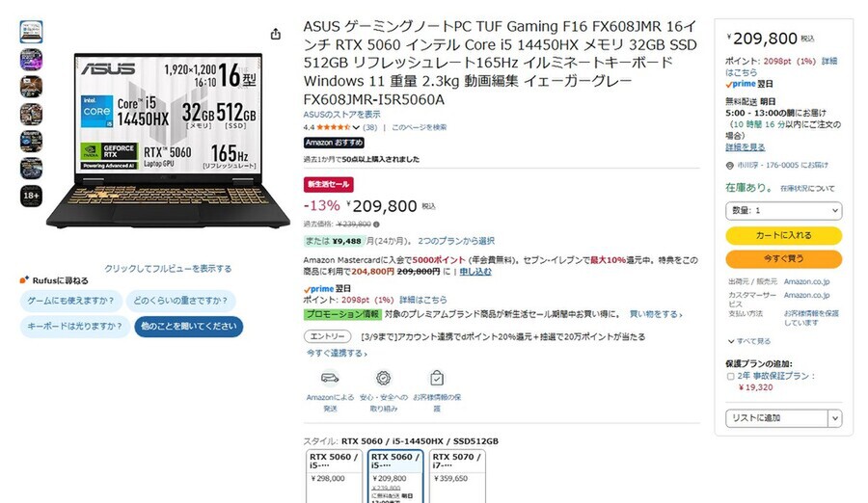
Task: Expand the add-to-list dropdown arrow
Action: point(835,418)
